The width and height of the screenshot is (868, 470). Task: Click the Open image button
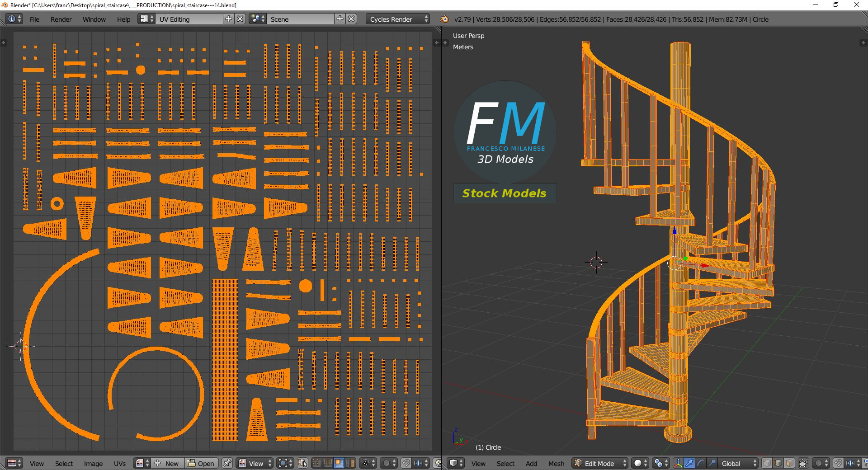tap(201, 463)
